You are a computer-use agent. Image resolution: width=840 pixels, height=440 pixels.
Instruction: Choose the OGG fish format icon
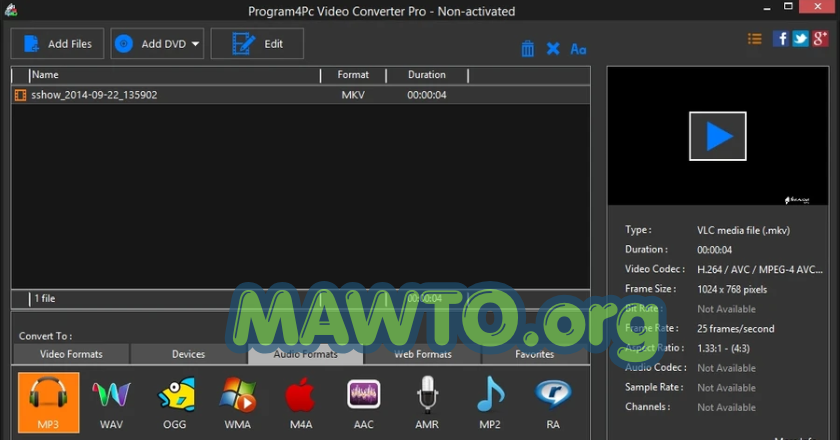[175, 402]
